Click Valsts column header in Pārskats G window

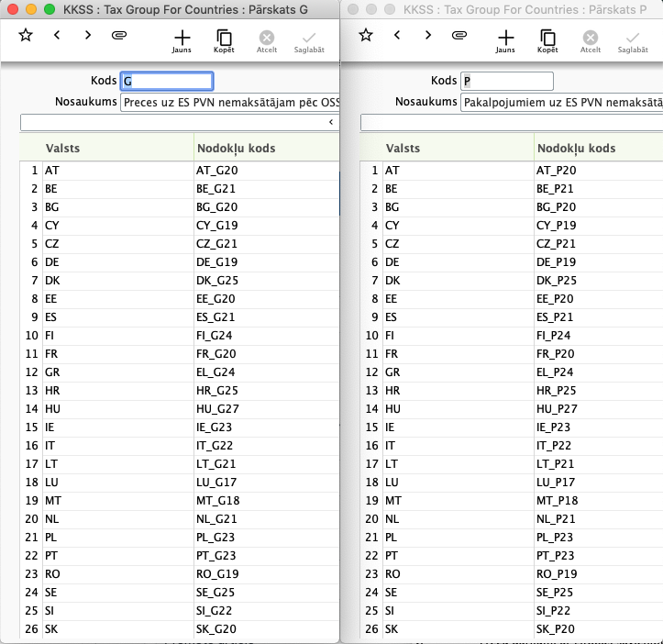117,148
